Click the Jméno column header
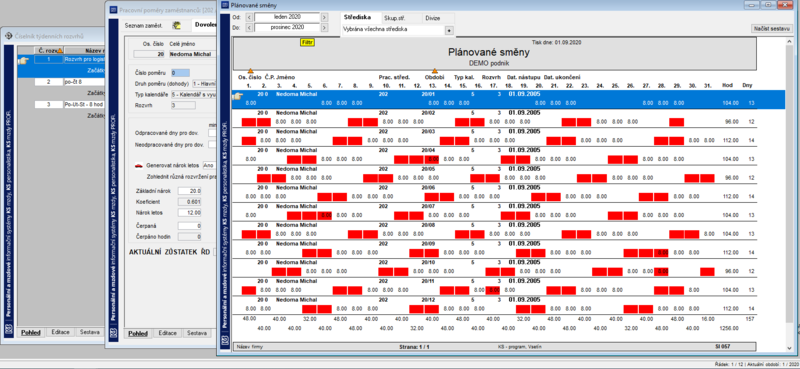800x369 pixels. click(x=285, y=77)
